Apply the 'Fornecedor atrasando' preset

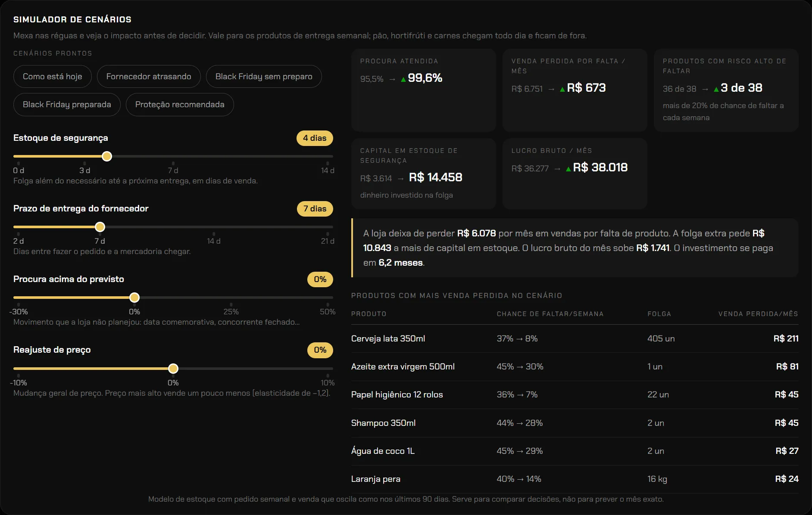(149, 77)
